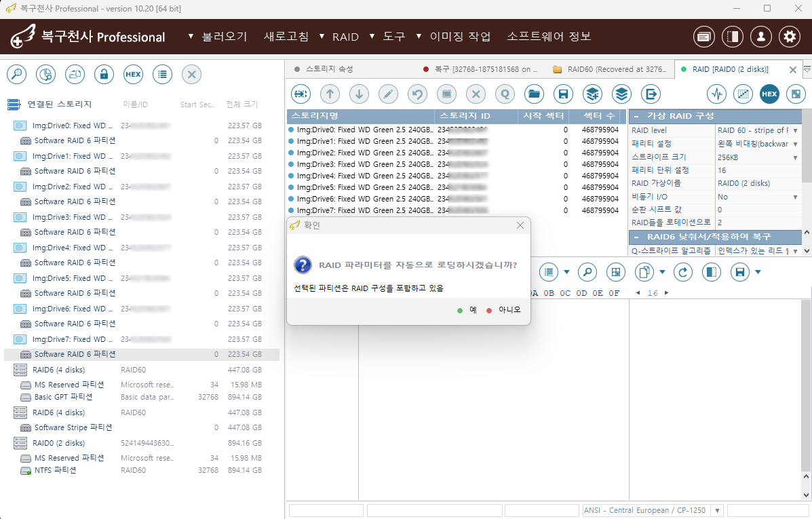Screen dimensions: 812x519
Task: Click the open folder load configuration icon
Action: click(x=534, y=94)
